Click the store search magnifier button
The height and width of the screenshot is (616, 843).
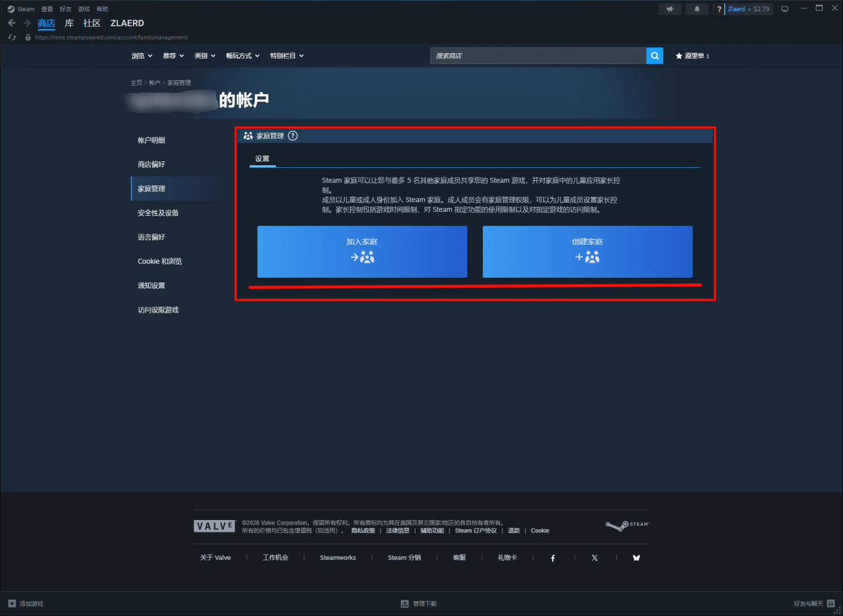click(x=655, y=56)
